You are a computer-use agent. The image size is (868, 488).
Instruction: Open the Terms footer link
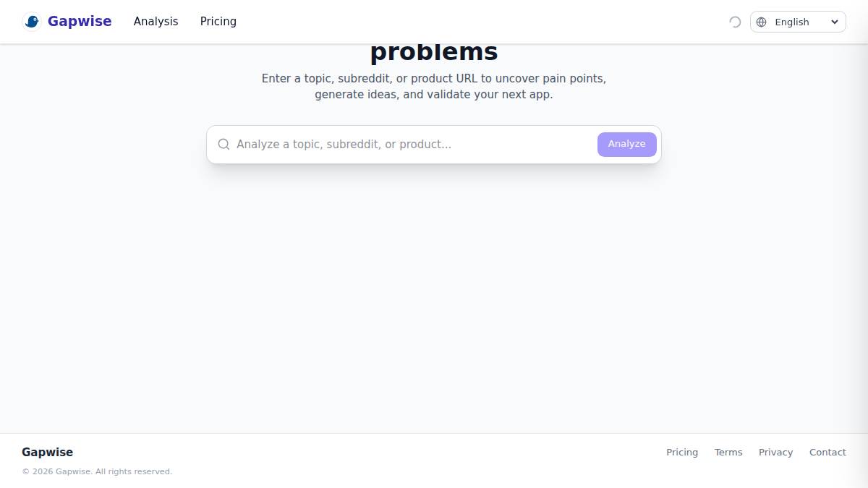728,453
